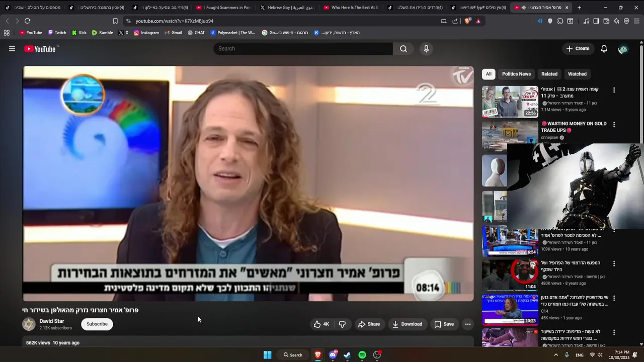Open taskbar Search box
Viewport: 644px width, 362px height.
[293, 355]
